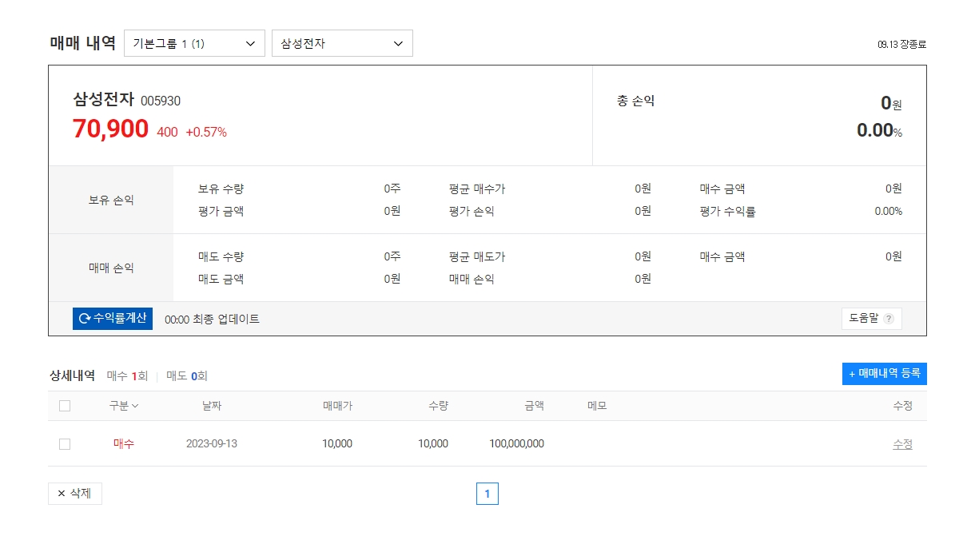Open the 기본그룹 1 (1) group dropdown
Viewport: 971px width, 560px height.
[x=194, y=43]
